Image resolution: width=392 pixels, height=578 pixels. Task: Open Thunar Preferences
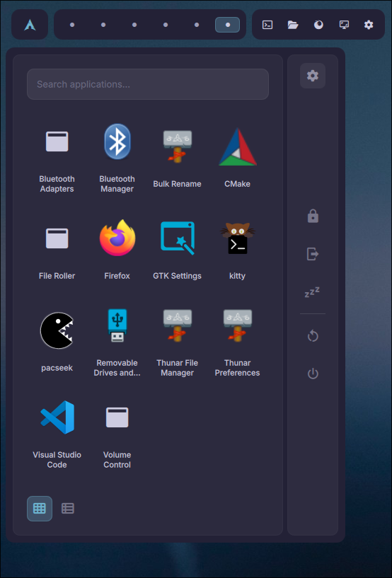pyautogui.click(x=237, y=343)
